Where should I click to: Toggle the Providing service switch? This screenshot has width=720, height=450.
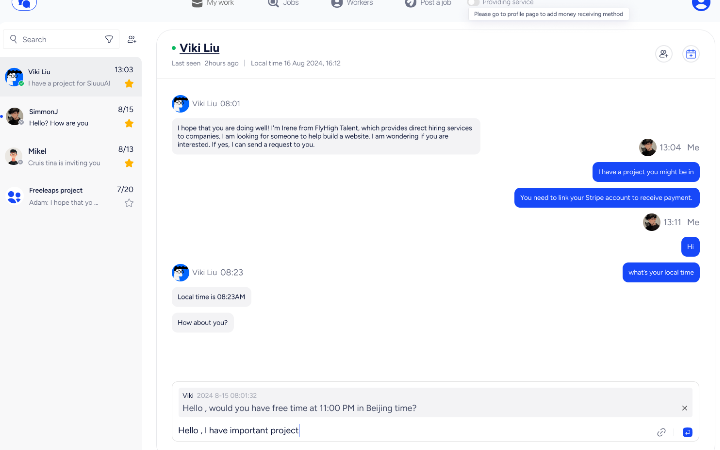pyautogui.click(x=473, y=3)
